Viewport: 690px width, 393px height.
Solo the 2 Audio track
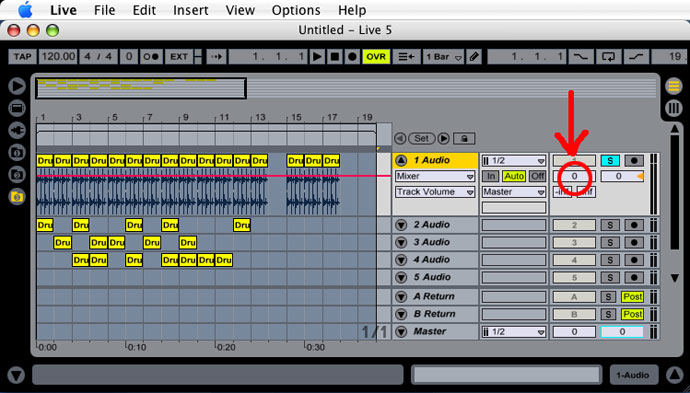610,225
